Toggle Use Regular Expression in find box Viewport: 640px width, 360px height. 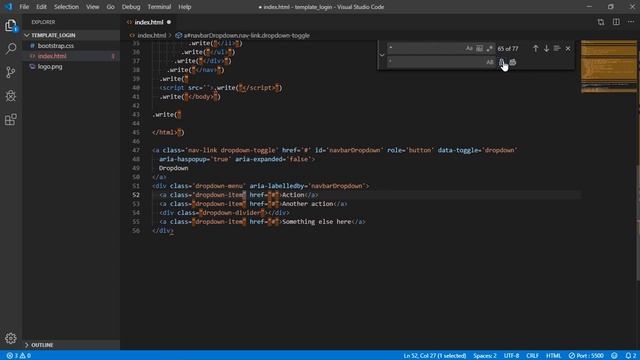coord(489,49)
